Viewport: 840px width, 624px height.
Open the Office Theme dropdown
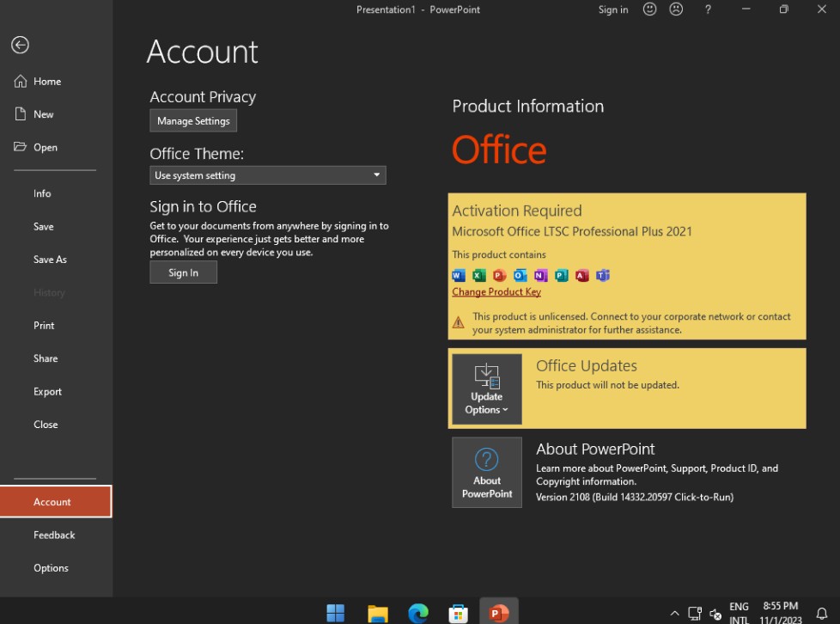pyautogui.click(x=267, y=175)
